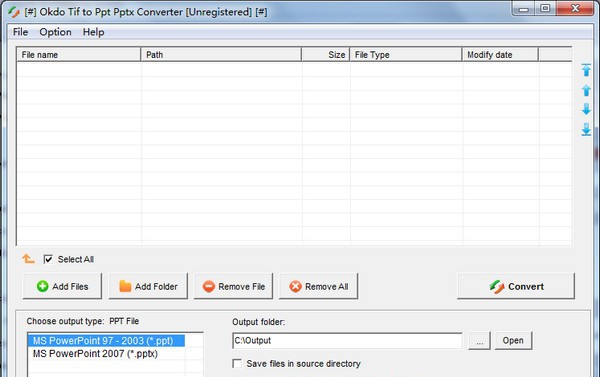This screenshot has height=377, width=600.
Task: Open the Option menu
Action: [x=55, y=32]
